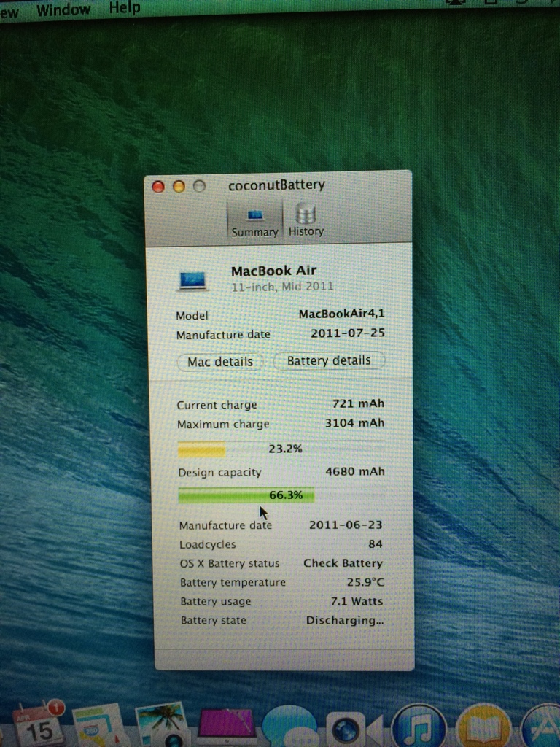Click the Mac details button
The height and width of the screenshot is (747, 560).
click(x=220, y=362)
